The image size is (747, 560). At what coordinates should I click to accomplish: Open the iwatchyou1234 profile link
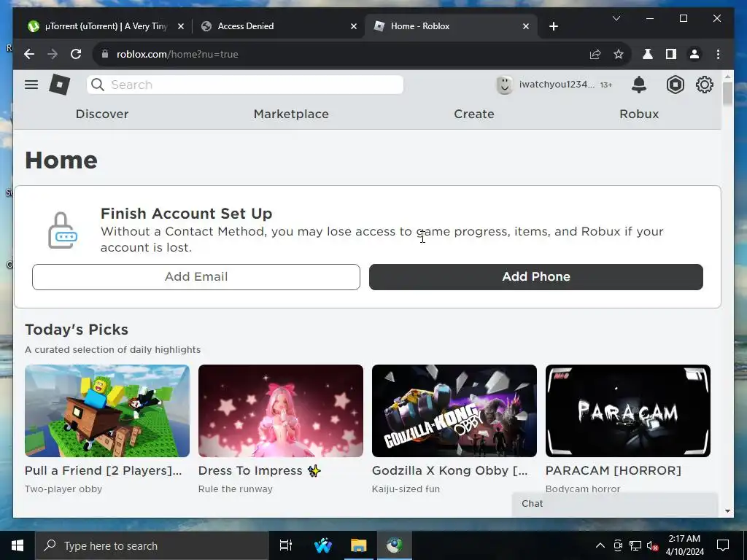[557, 85]
